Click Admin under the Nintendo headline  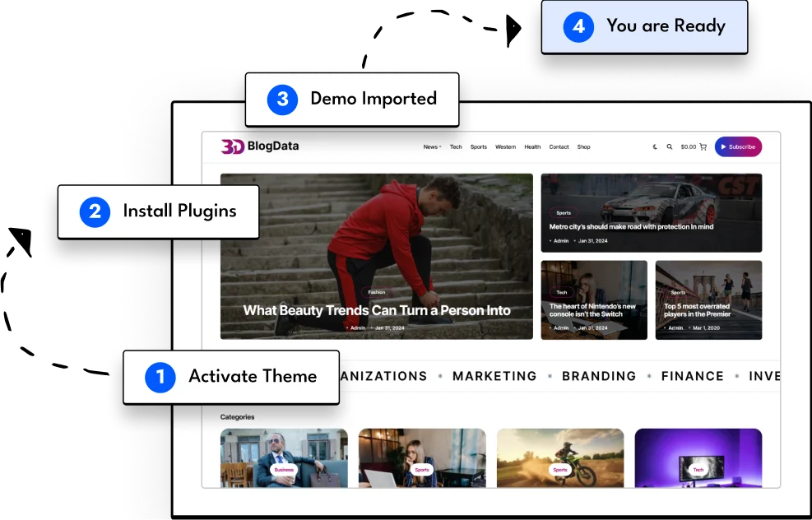(x=561, y=327)
